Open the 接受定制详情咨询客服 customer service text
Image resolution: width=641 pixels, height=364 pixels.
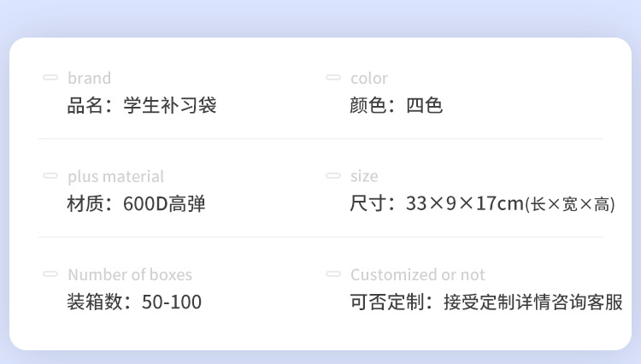[x=533, y=302]
